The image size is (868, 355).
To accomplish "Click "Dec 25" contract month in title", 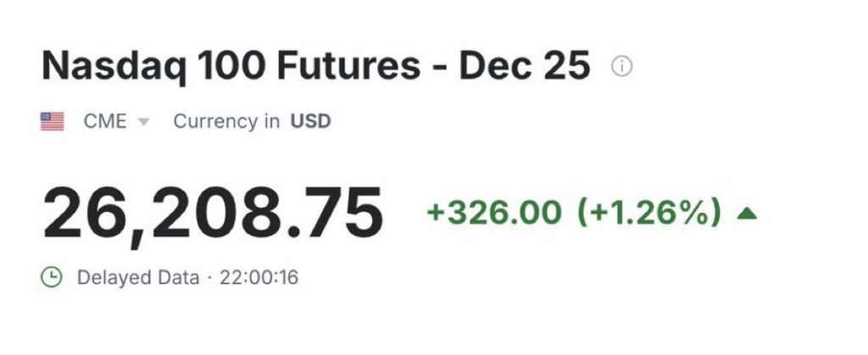I will click(525, 66).
